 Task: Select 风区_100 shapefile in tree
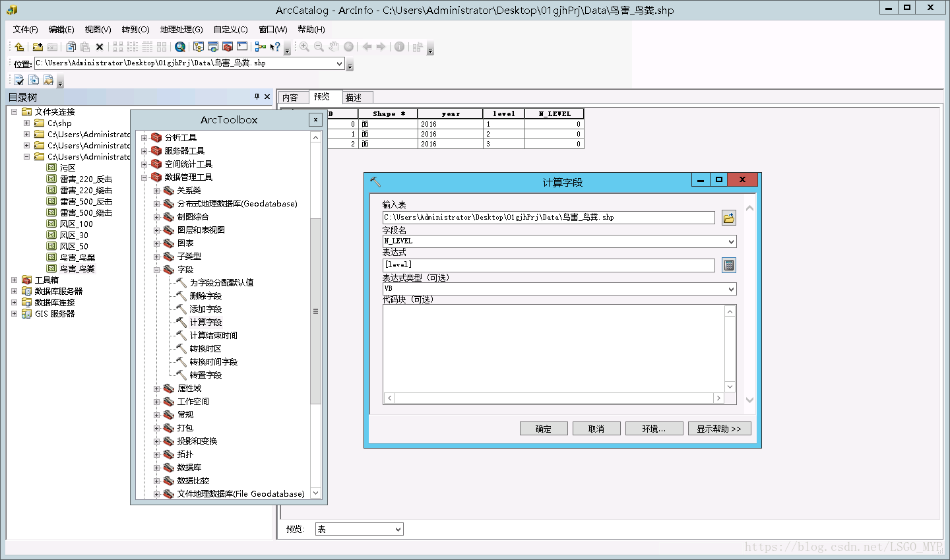coord(77,224)
